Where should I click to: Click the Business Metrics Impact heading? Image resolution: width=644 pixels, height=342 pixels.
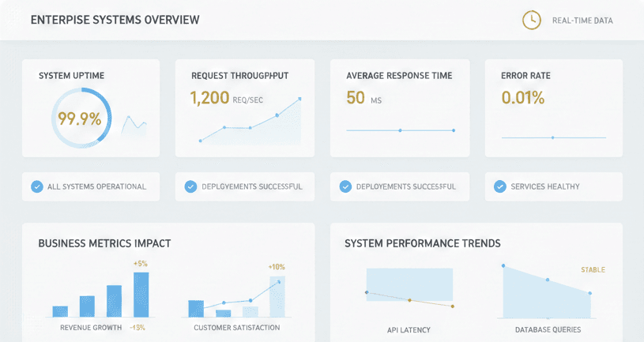point(104,243)
